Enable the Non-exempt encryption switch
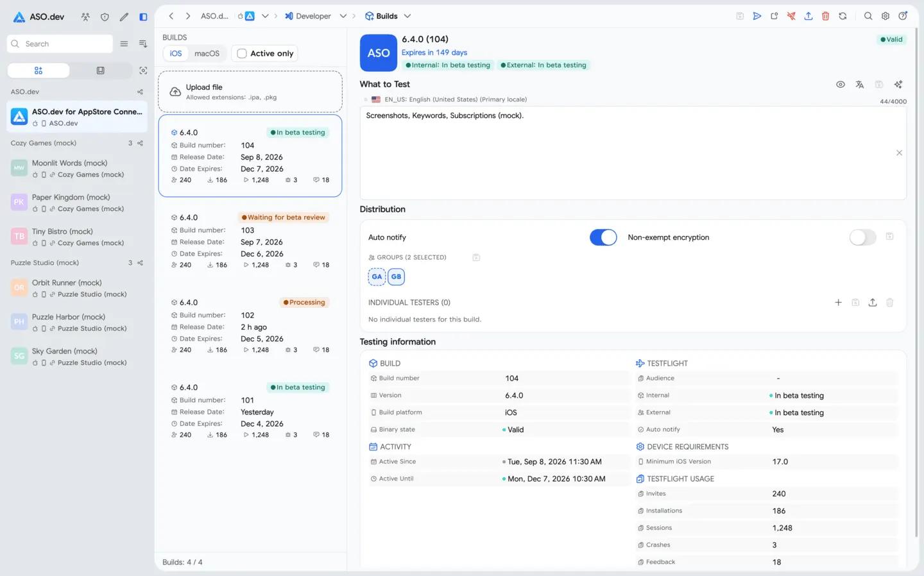The height and width of the screenshot is (576, 924). (x=862, y=237)
